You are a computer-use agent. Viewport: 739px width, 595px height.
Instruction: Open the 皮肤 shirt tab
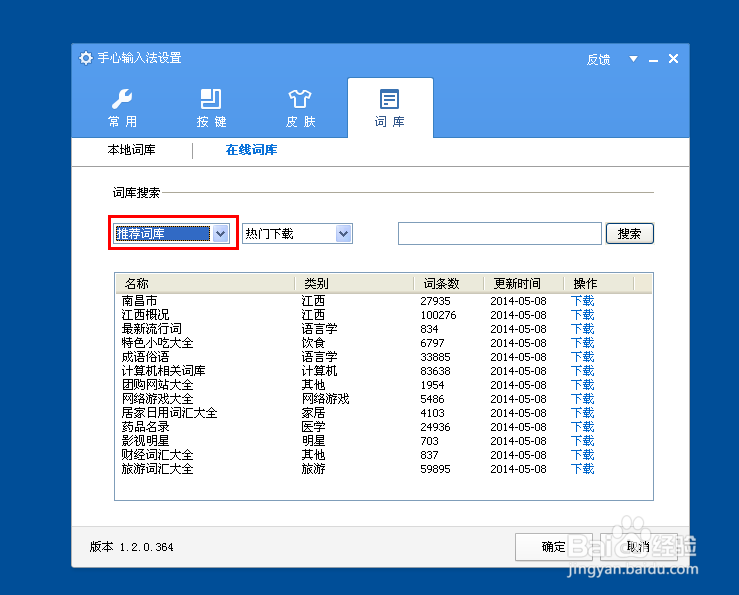coord(300,108)
